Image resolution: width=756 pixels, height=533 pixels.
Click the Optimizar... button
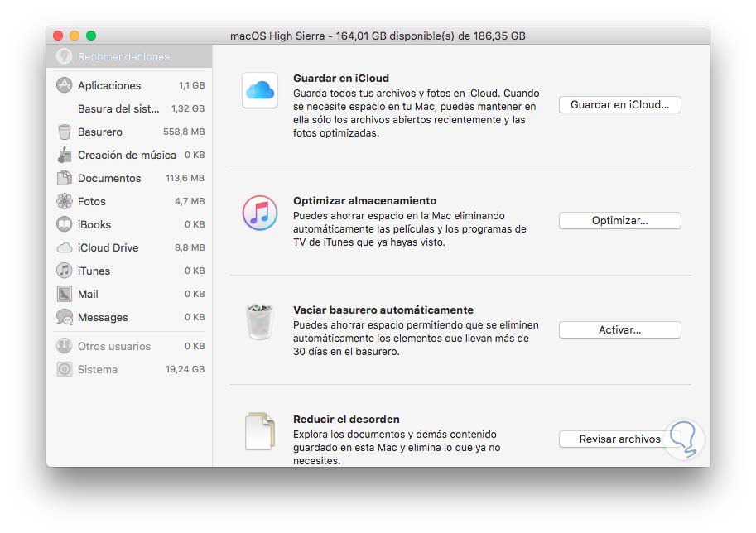click(619, 220)
